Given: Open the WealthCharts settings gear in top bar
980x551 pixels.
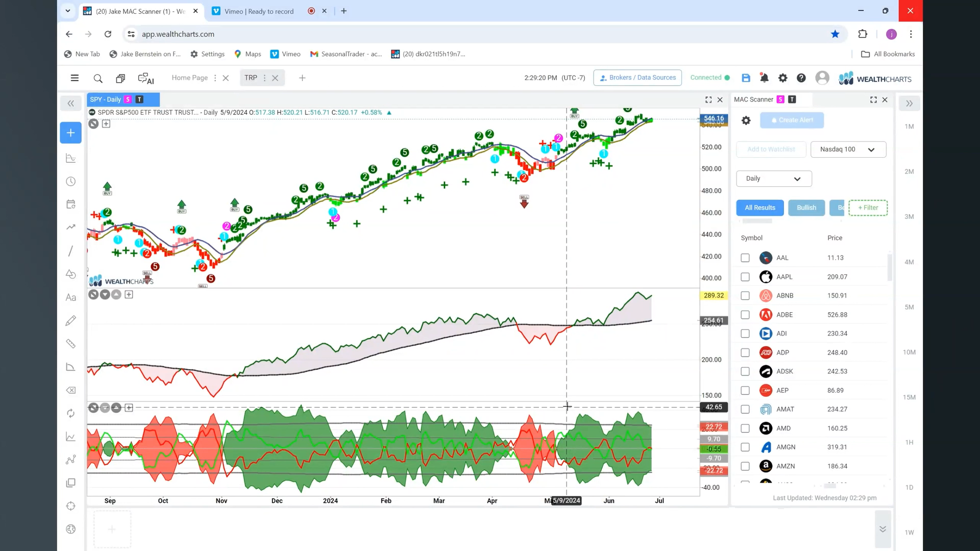Looking at the screenshot, I should click(x=782, y=78).
